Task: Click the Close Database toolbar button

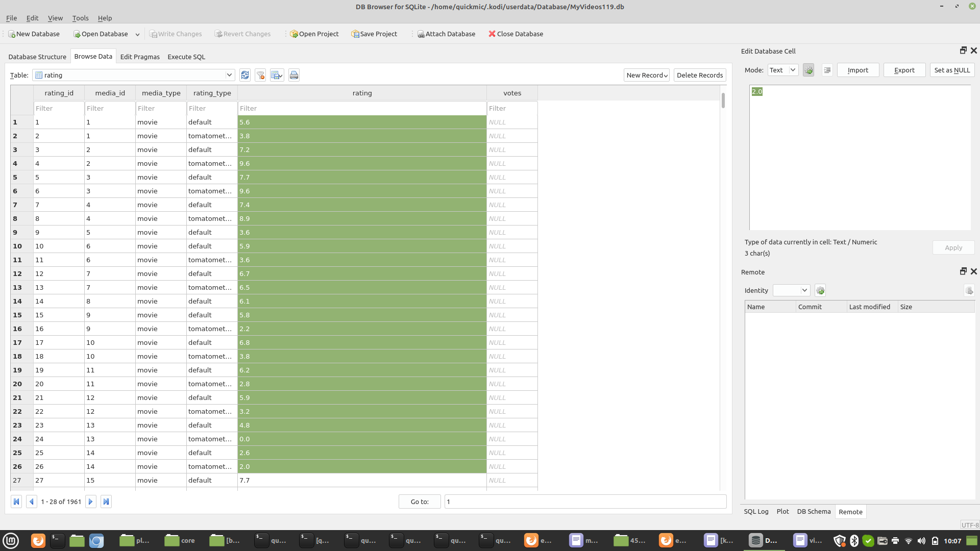Action: click(516, 34)
